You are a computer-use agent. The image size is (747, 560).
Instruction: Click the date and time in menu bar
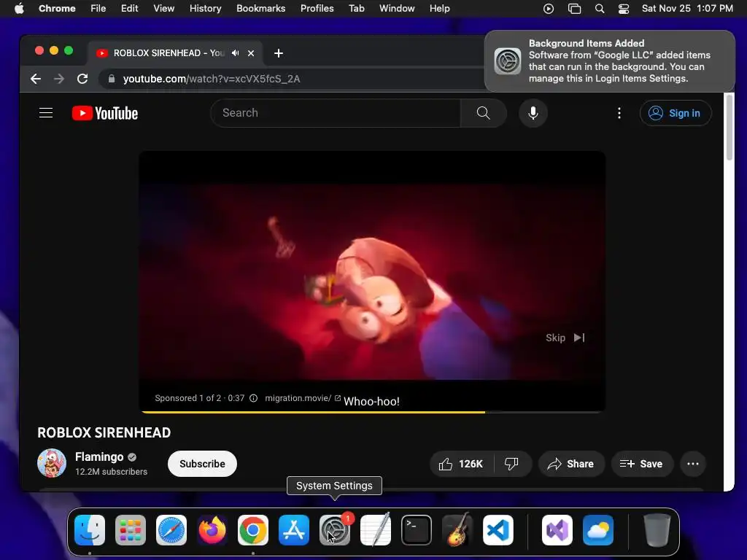[687, 9]
